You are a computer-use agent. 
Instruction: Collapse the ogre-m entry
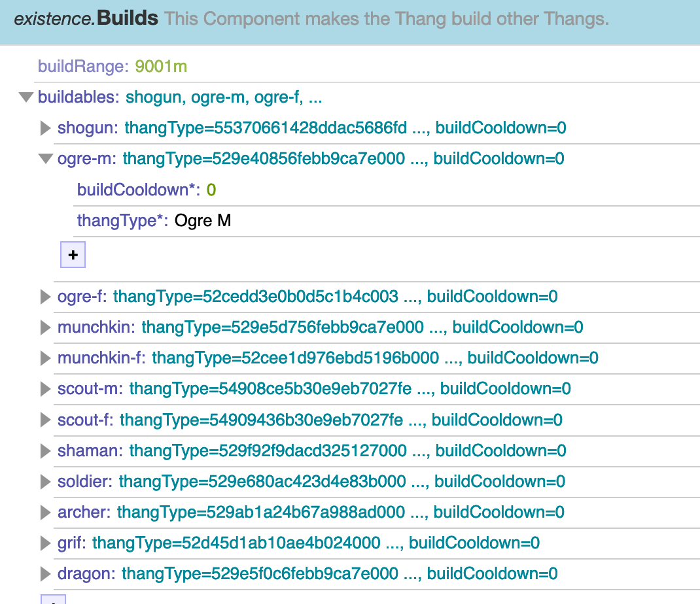point(46,159)
